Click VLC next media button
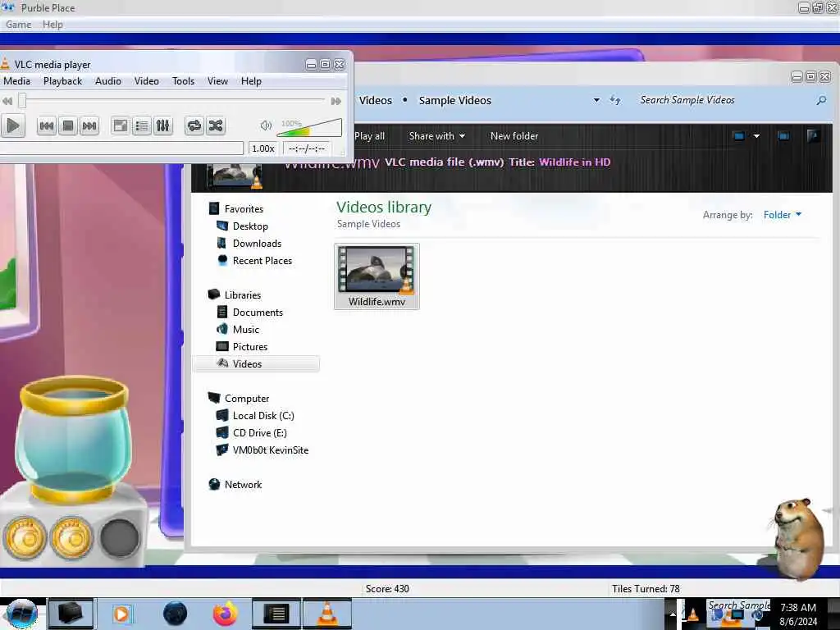This screenshot has height=630, width=840. click(89, 126)
